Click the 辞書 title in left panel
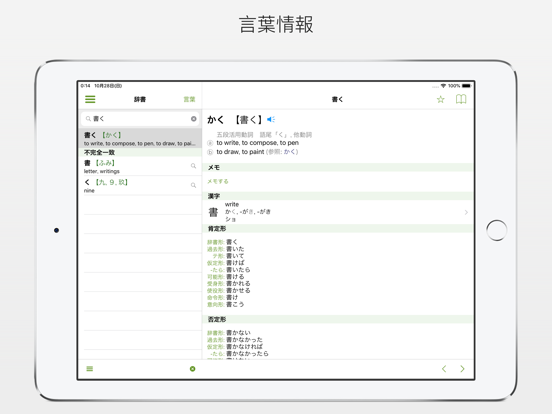The height and width of the screenshot is (414, 552). coord(140,99)
